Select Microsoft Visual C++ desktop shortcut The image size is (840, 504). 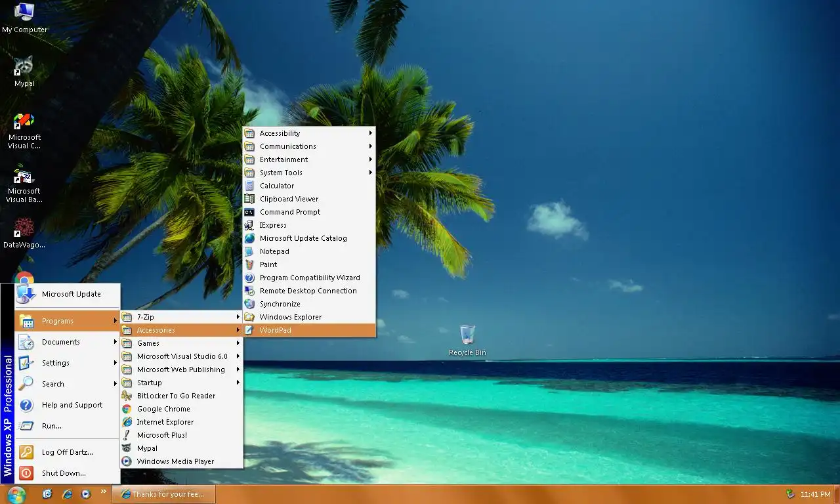tap(24, 130)
